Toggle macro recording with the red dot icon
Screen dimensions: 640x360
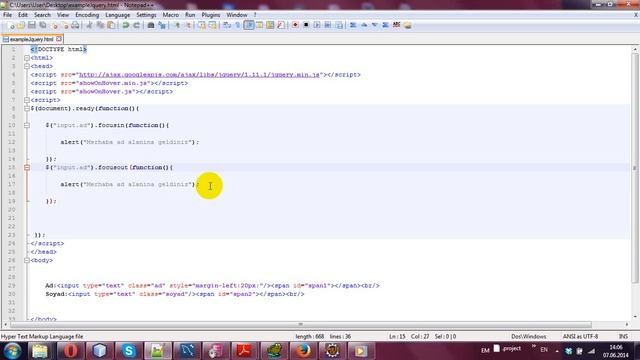coord(295,25)
